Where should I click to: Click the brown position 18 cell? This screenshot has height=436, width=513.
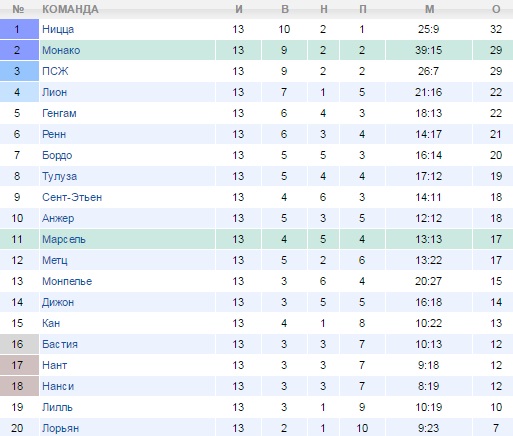click(19, 386)
